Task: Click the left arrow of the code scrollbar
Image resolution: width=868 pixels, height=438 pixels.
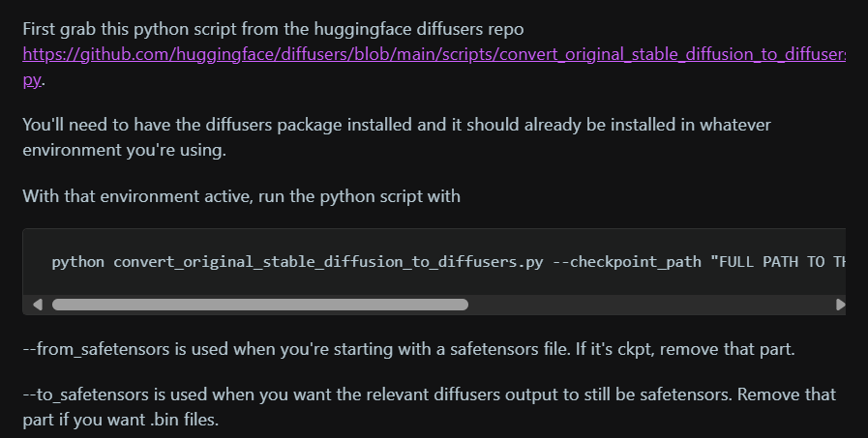Action: click(x=37, y=305)
